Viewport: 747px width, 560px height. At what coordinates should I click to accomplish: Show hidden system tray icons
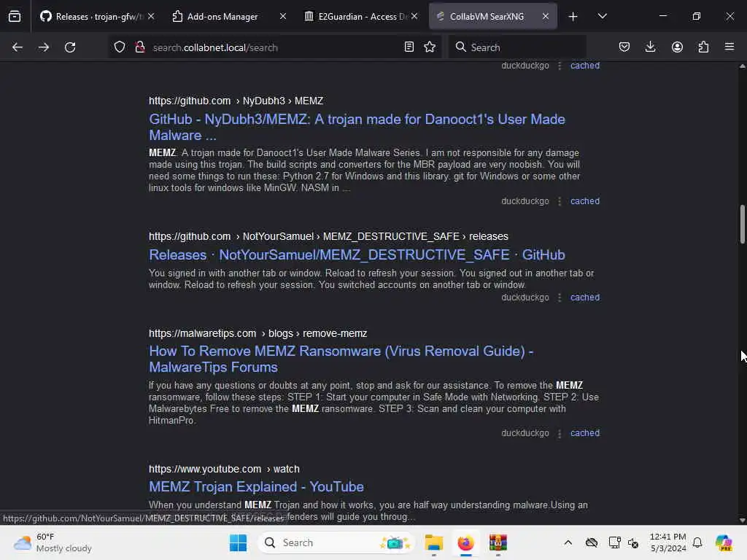click(568, 542)
